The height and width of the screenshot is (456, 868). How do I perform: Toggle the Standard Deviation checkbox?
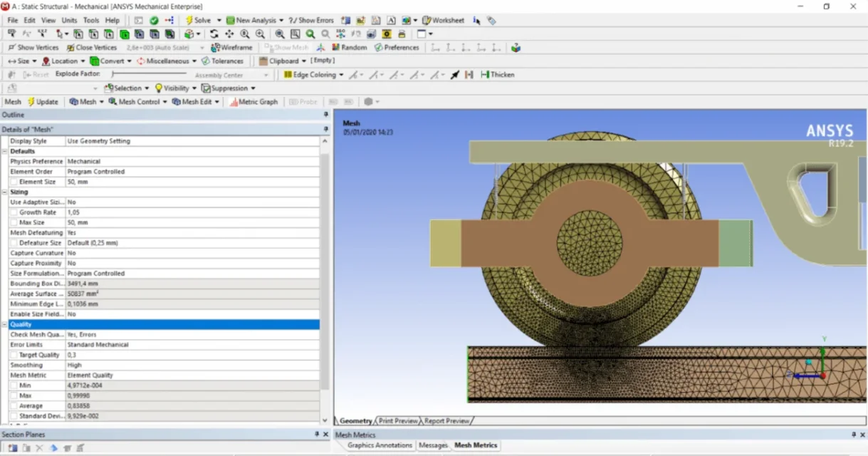(14, 416)
